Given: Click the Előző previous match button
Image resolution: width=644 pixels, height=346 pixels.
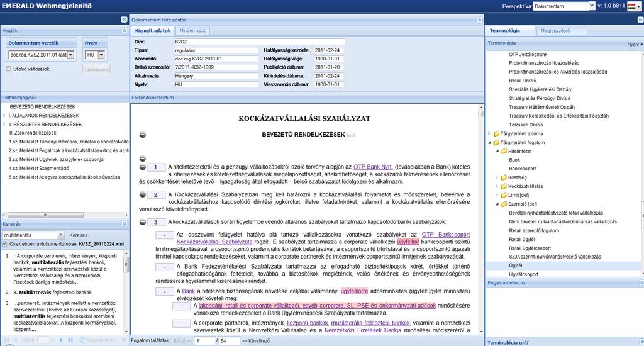Looking at the screenshot, I should 182,341.
